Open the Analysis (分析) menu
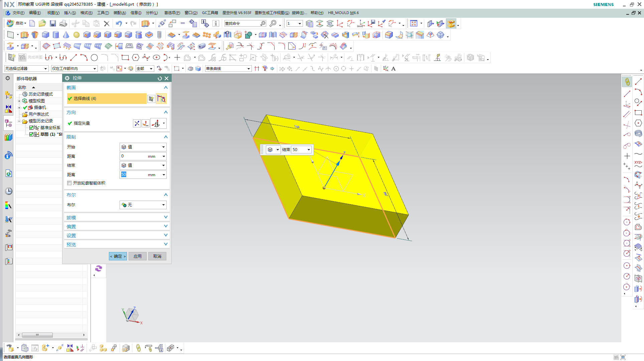The image size is (644, 361). pos(152,13)
